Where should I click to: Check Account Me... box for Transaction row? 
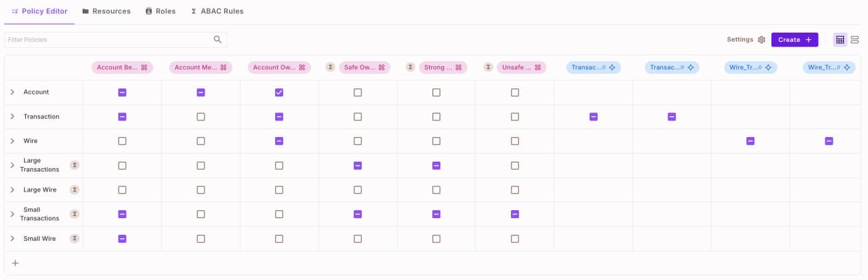point(201,117)
